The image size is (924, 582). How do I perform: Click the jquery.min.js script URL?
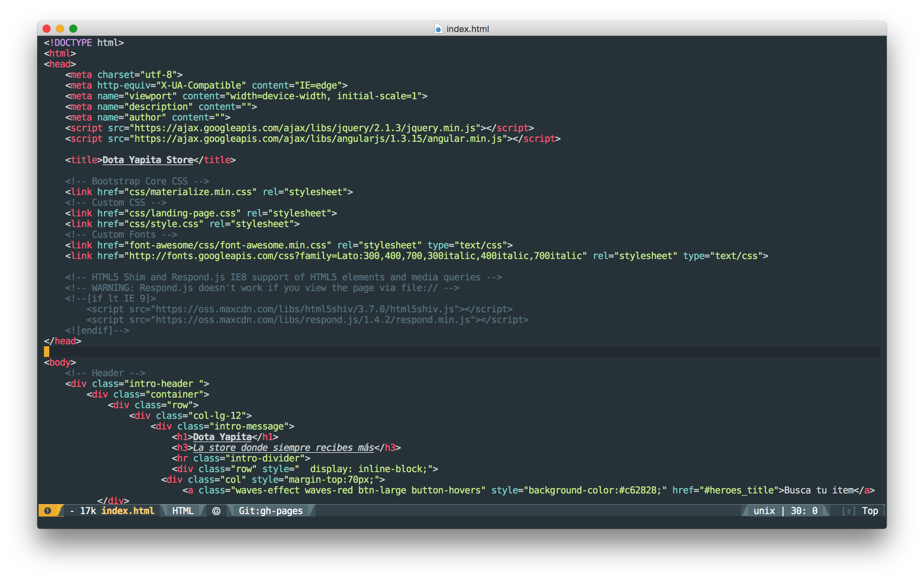click(x=305, y=128)
